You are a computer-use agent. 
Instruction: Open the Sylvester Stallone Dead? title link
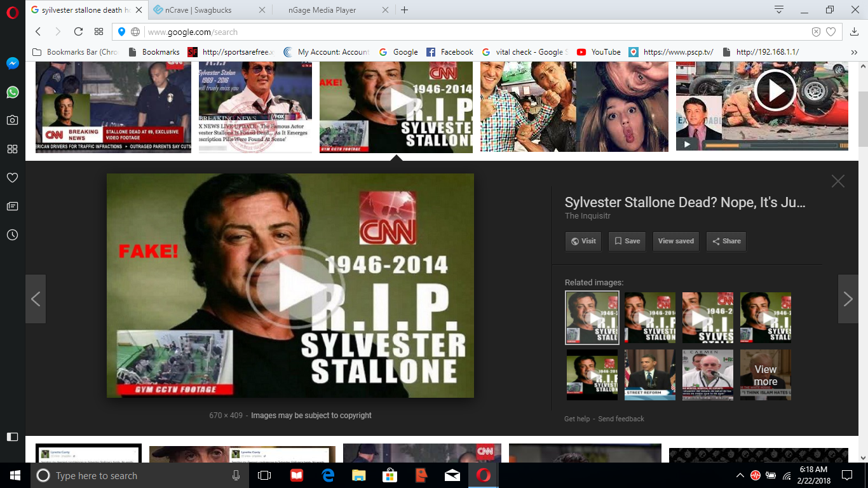pos(685,203)
